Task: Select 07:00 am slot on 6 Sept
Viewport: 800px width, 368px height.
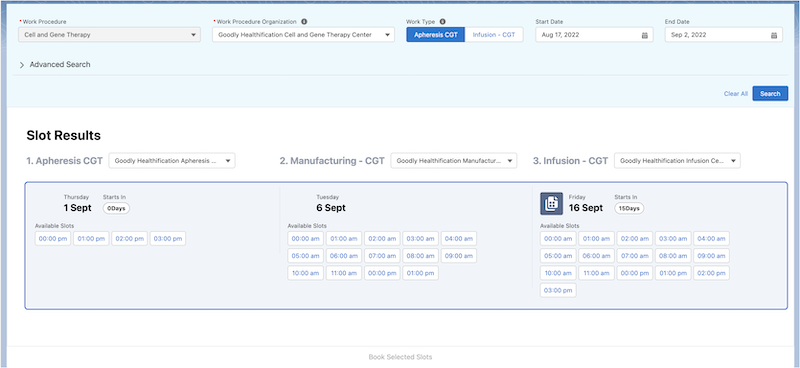Action: 382,256
